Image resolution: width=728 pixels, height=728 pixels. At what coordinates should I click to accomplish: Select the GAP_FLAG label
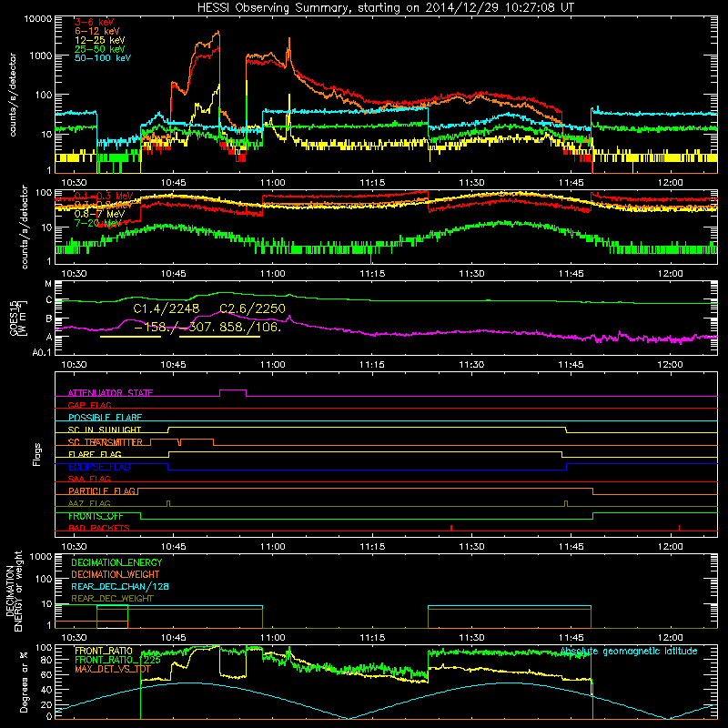[89, 405]
